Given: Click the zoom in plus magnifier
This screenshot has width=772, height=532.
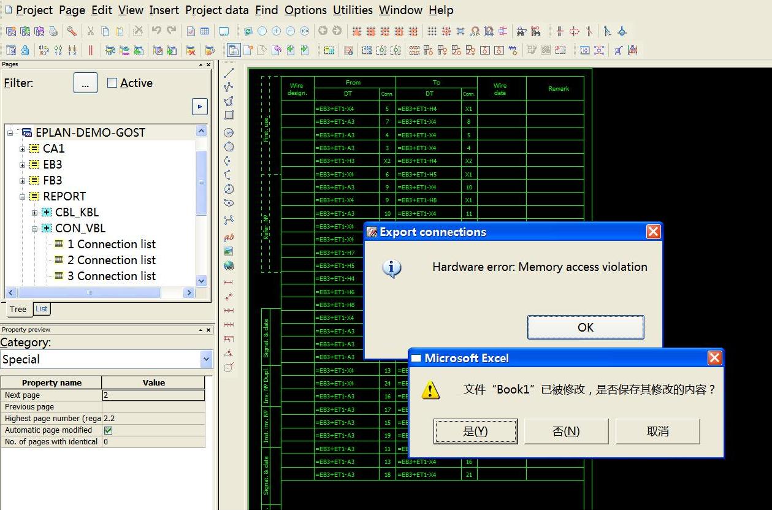Looking at the screenshot, I should (276, 31).
